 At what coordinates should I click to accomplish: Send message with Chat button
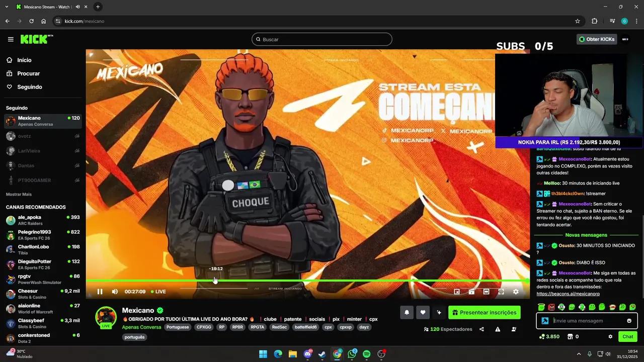coord(628,336)
